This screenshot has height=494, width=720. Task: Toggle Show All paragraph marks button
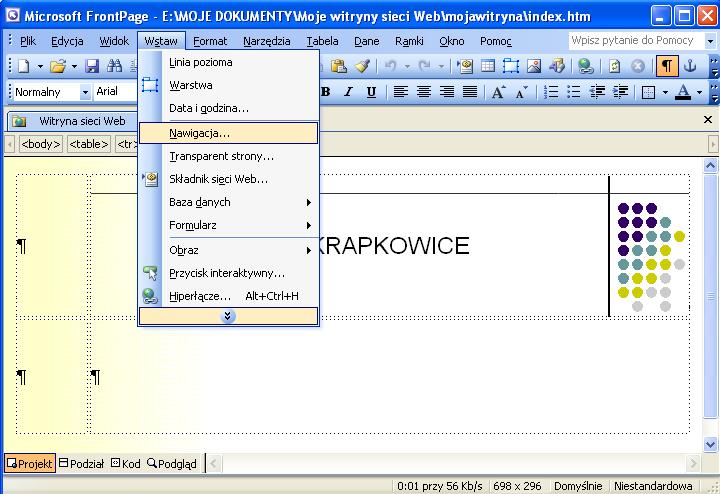pyautogui.click(x=667, y=67)
